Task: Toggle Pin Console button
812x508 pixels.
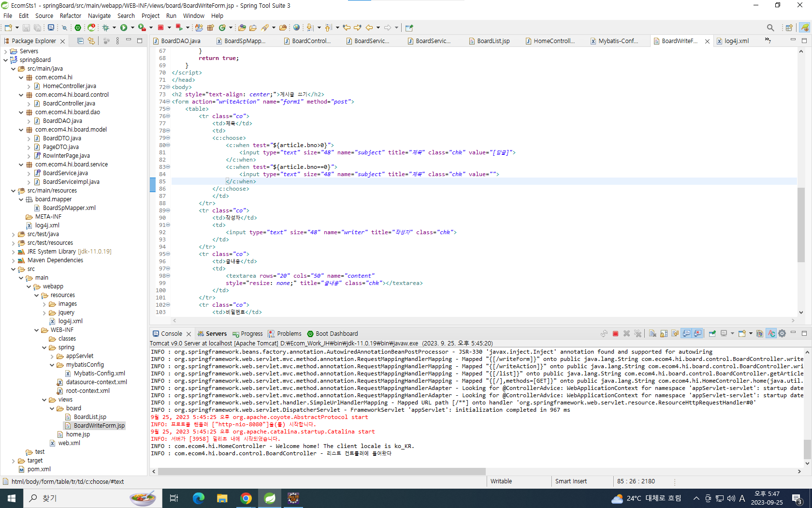Action: pyautogui.click(x=712, y=333)
